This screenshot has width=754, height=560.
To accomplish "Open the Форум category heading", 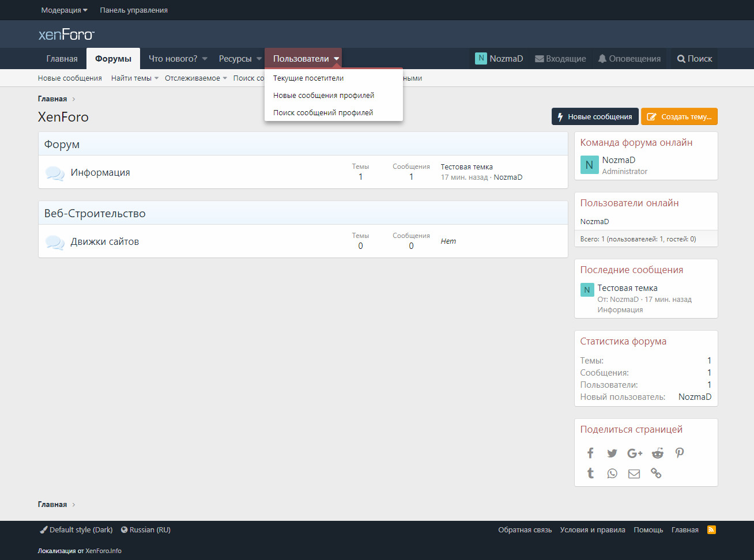I will [62, 145].
